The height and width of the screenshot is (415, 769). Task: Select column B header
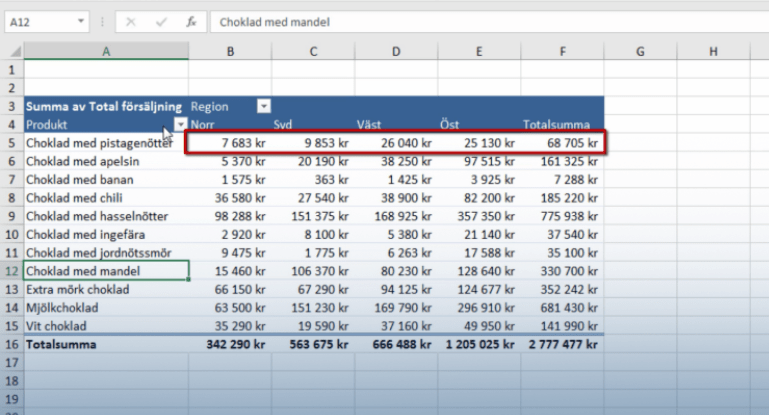click(229, 51)
